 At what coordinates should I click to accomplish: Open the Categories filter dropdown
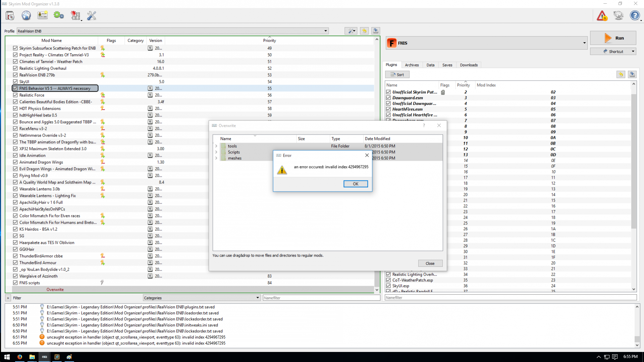(202, 298)
